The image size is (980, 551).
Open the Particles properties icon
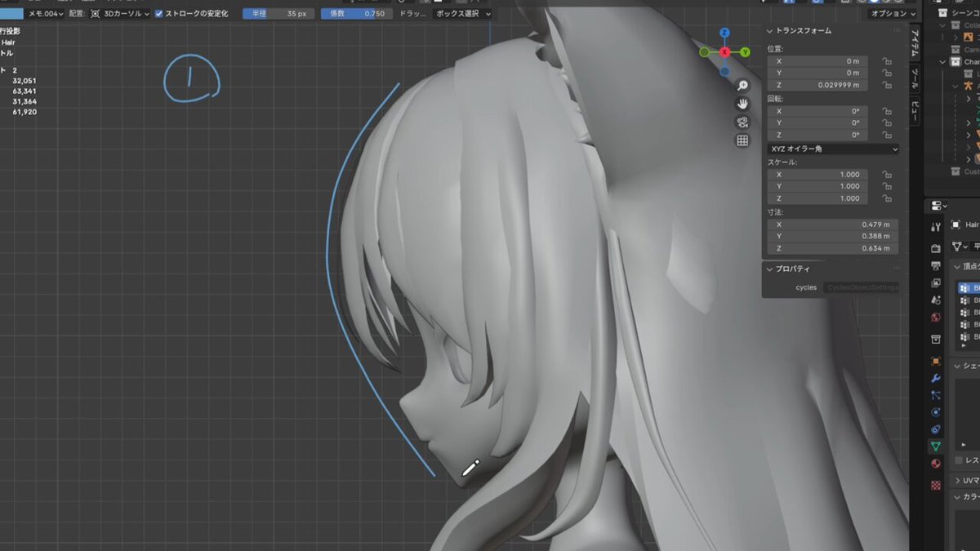pos(936,395)
